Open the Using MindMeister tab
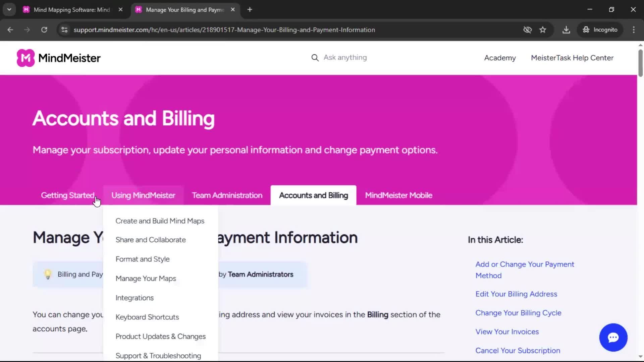The height and width of the screenshot is (362, 644). click(143, 195)
